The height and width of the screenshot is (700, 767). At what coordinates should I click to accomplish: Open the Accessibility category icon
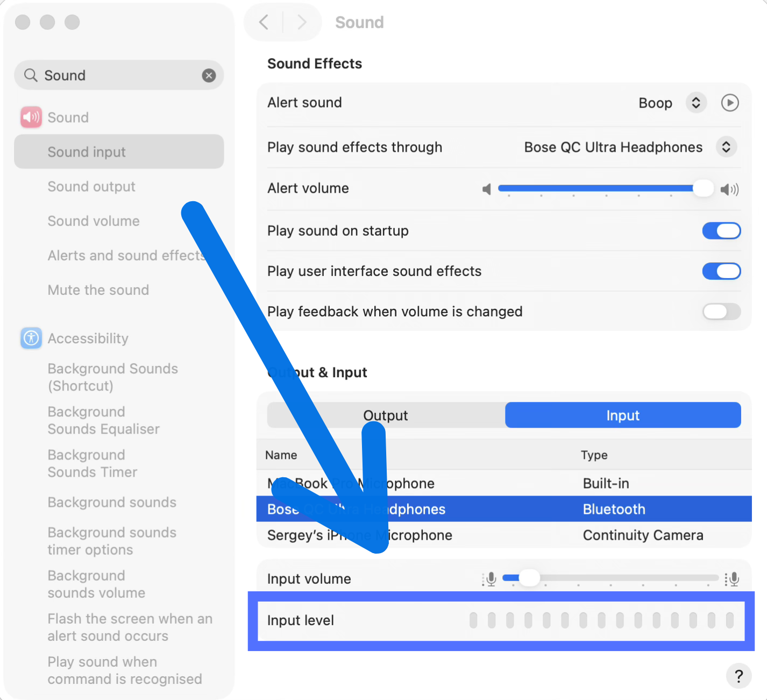[x=31, y=338]
